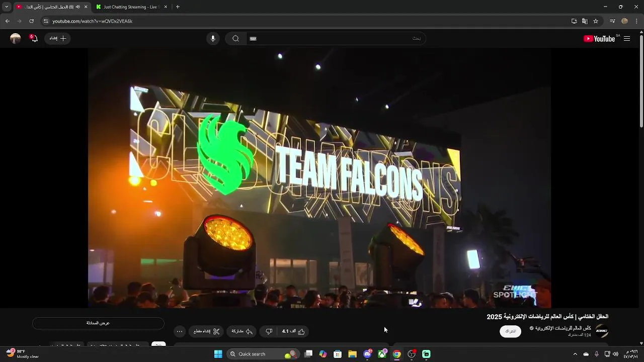Open the three-dot more actions menu
Screen dimensions: 644x362
(x=180, y=331)
